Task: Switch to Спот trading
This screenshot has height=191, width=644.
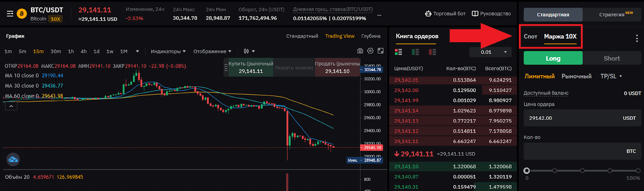Action: [530, 37]
